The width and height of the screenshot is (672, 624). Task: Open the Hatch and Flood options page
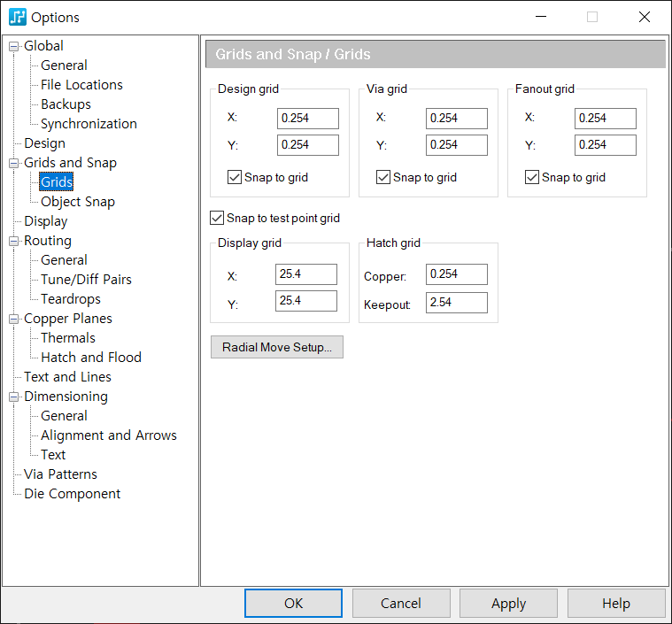[x=91, y=358]
